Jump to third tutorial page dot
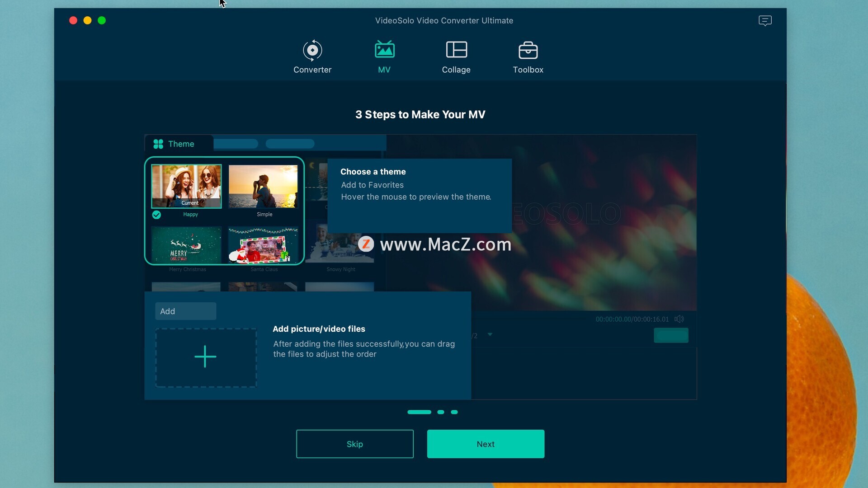 [x=454, y=412]
